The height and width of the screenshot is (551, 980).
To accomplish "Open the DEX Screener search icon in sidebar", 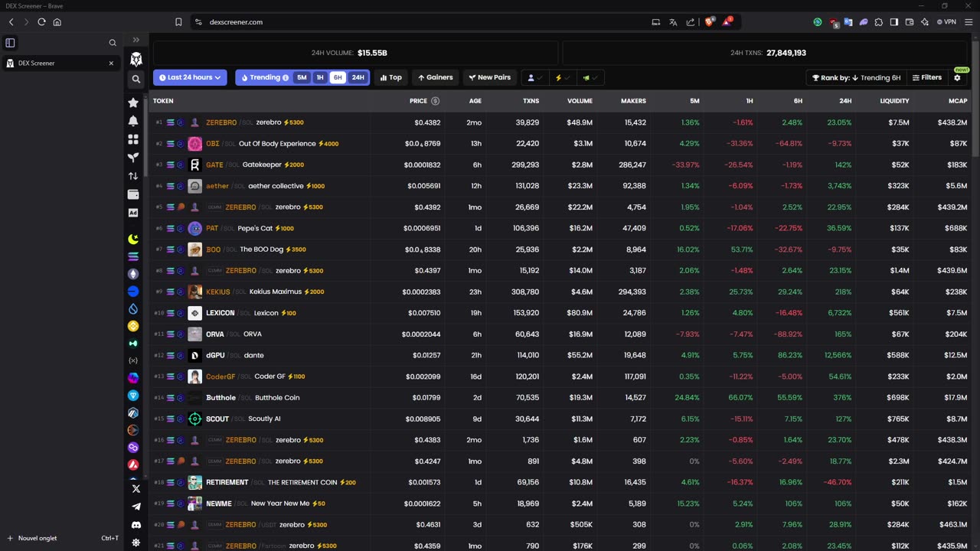I will (136, 79).
